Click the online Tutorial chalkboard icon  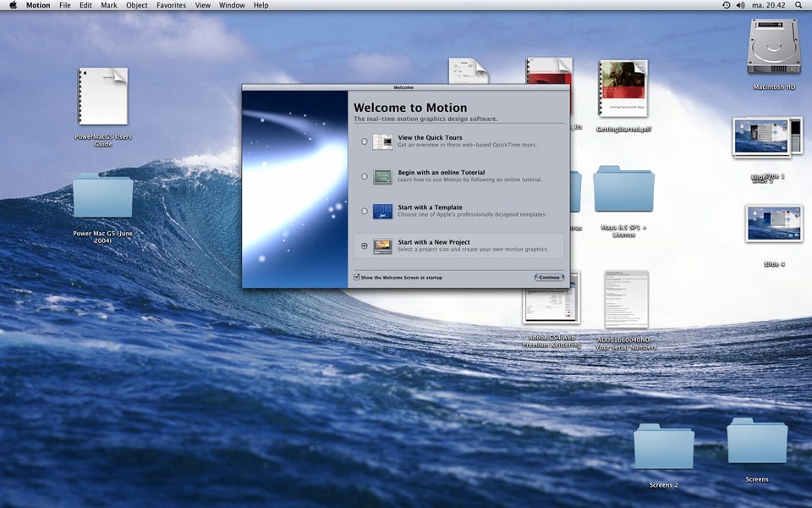pyautogui.click(x=382, y=176)
